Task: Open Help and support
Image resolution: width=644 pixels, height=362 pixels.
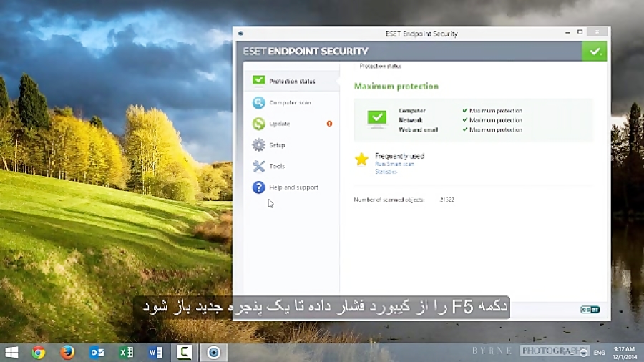Action: (293, 187)
